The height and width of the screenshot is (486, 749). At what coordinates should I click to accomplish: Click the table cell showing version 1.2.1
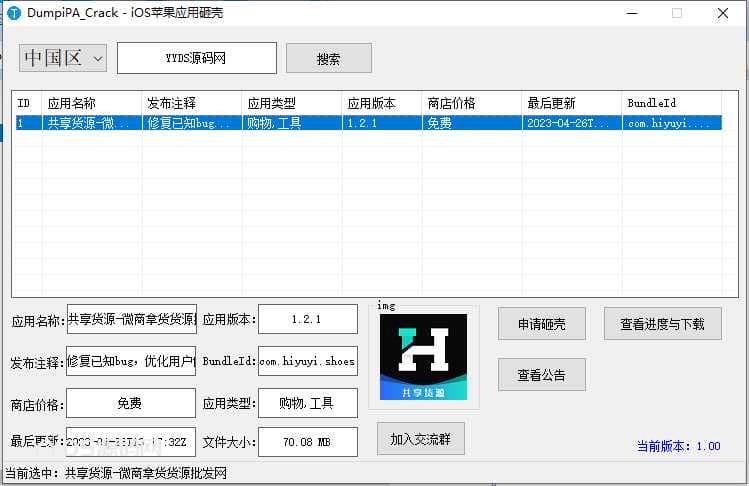[382, 123]
